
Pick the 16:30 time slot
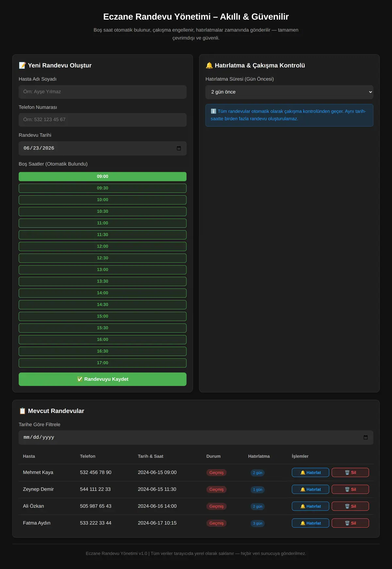(x=103, y=351)
